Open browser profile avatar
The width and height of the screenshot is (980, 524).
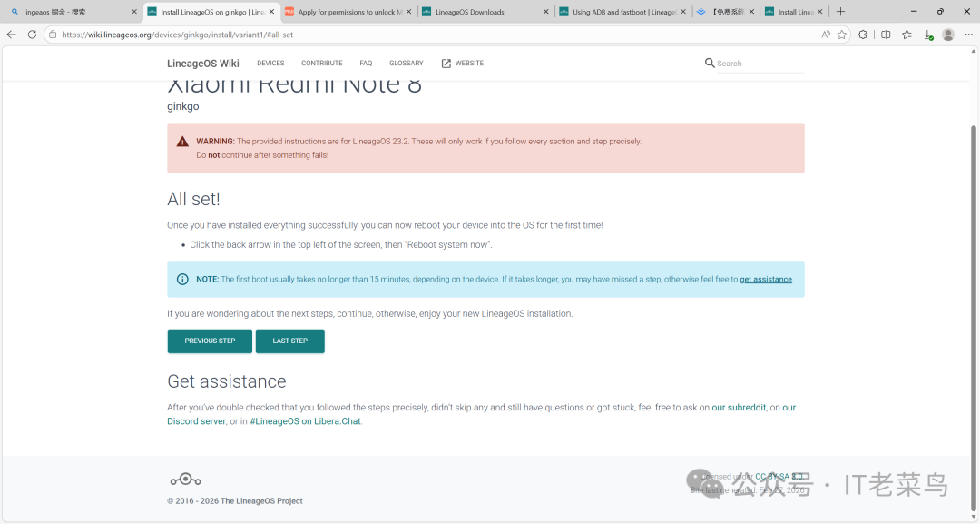point(948,35)
